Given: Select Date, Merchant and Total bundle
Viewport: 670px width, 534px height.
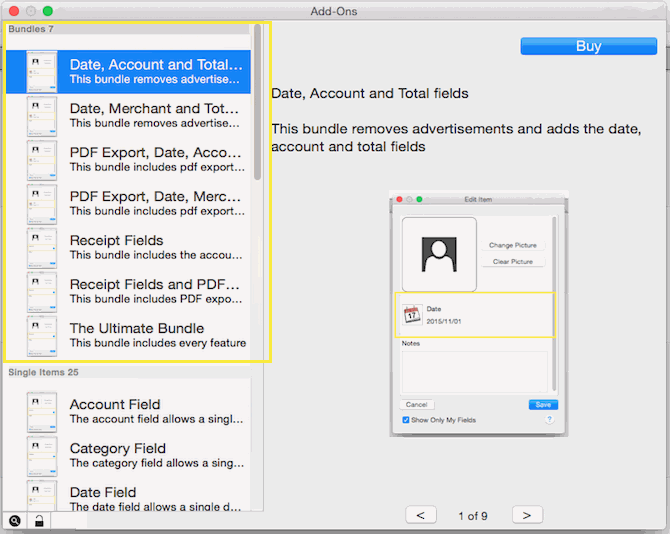Looking at the screenshot, I should [155, 116].
